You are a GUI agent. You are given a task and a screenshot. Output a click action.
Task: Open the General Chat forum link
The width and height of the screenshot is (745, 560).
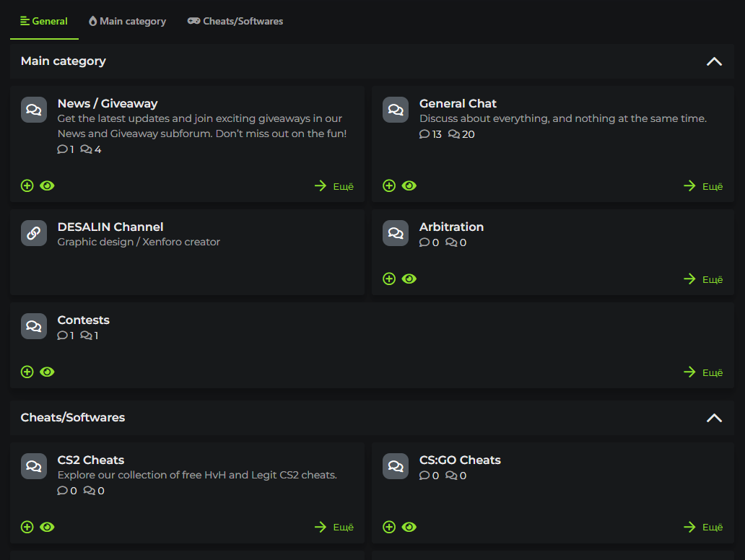[x=458, y=103]
